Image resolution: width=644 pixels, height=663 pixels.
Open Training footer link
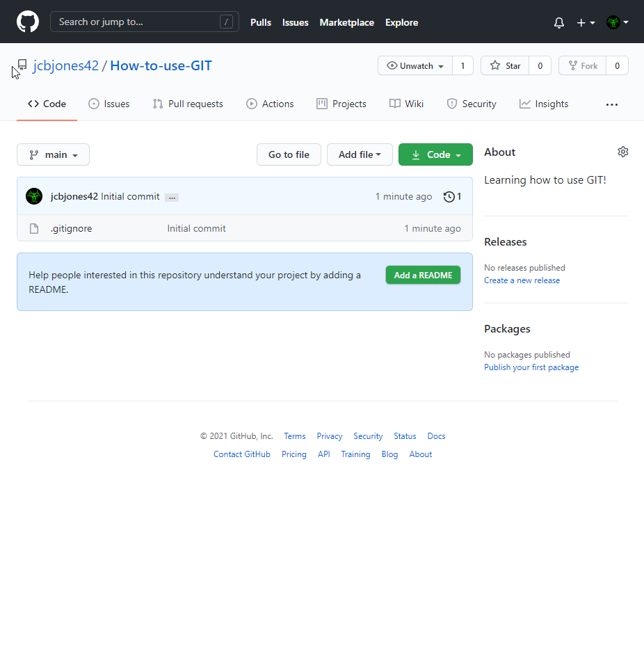click(x=356, y=454)
